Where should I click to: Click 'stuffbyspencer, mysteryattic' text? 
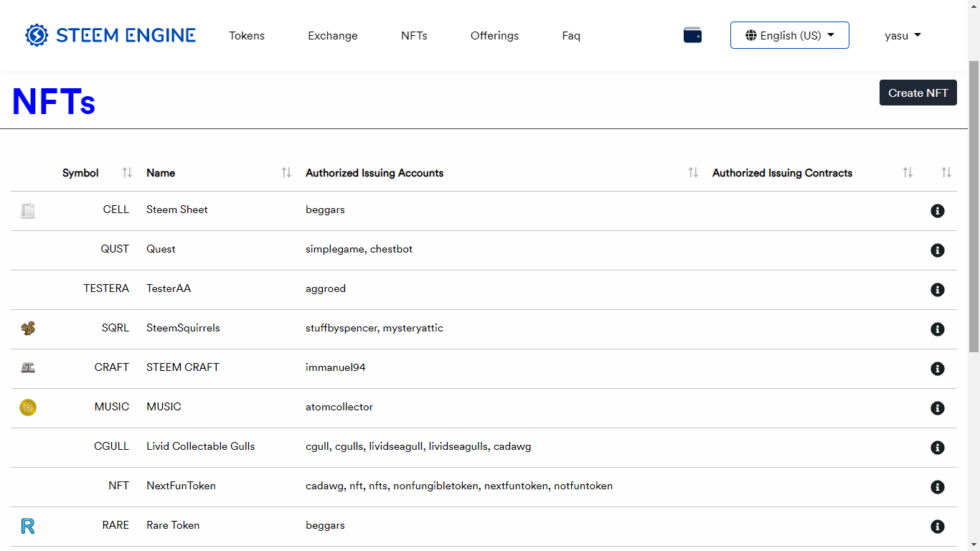(374, 328)
